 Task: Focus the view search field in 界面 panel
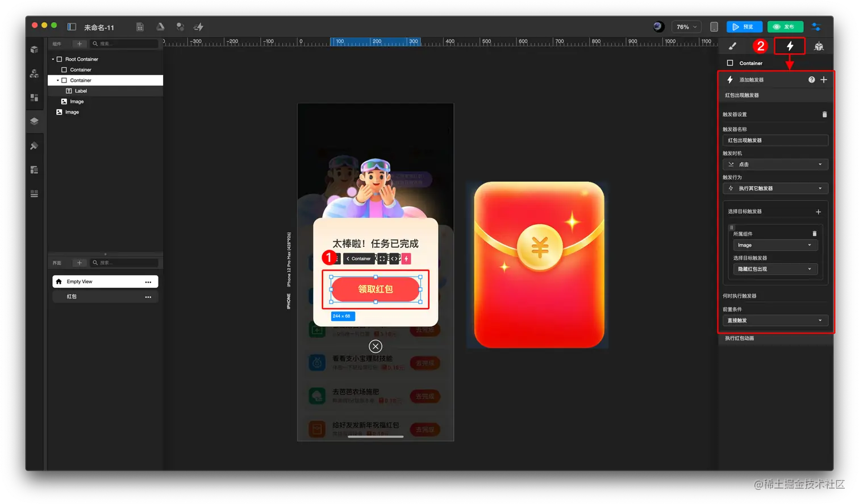click(124, 263)
